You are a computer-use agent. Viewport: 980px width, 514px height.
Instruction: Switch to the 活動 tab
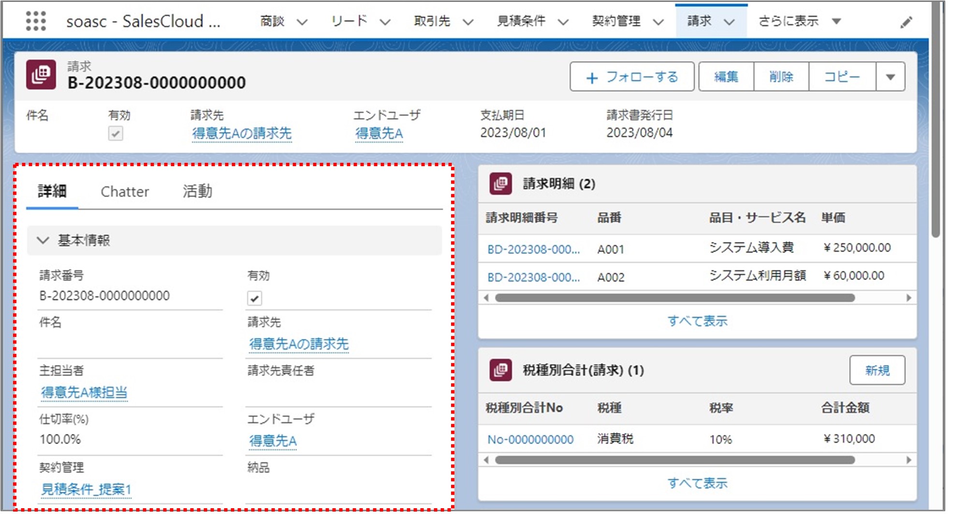197,191
